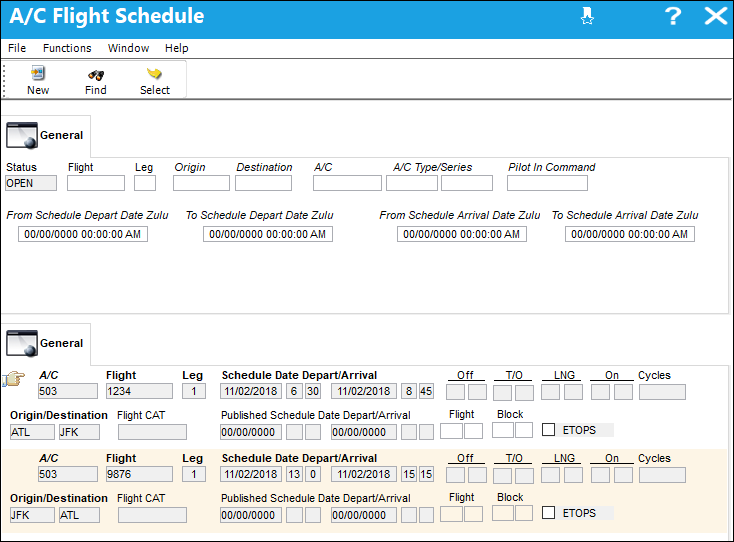734x542 pixels.
Task: Tick the ETOPS checkbox for flight 9876
Action: 548,513
